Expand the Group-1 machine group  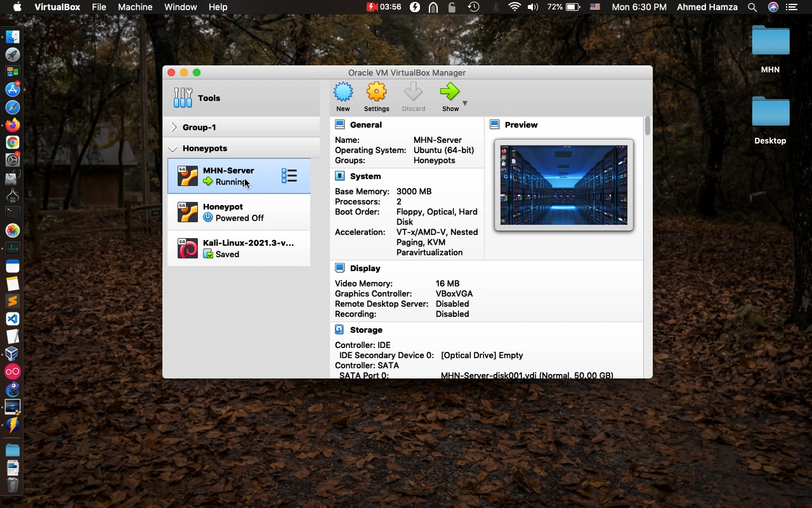174,127
